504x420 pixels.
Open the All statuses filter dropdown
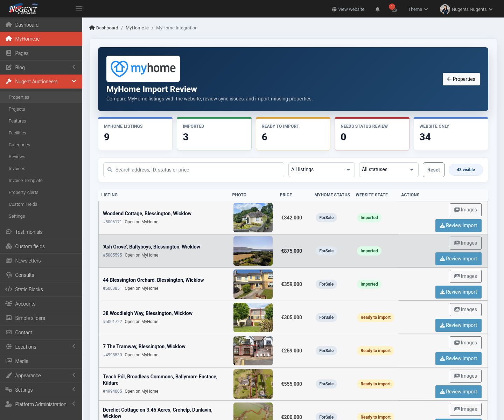click(x=389, y=170)
